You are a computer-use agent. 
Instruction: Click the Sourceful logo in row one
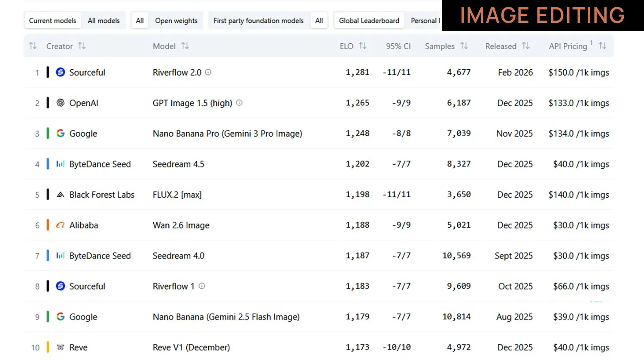pyautogui.click(x=61, y=72)
